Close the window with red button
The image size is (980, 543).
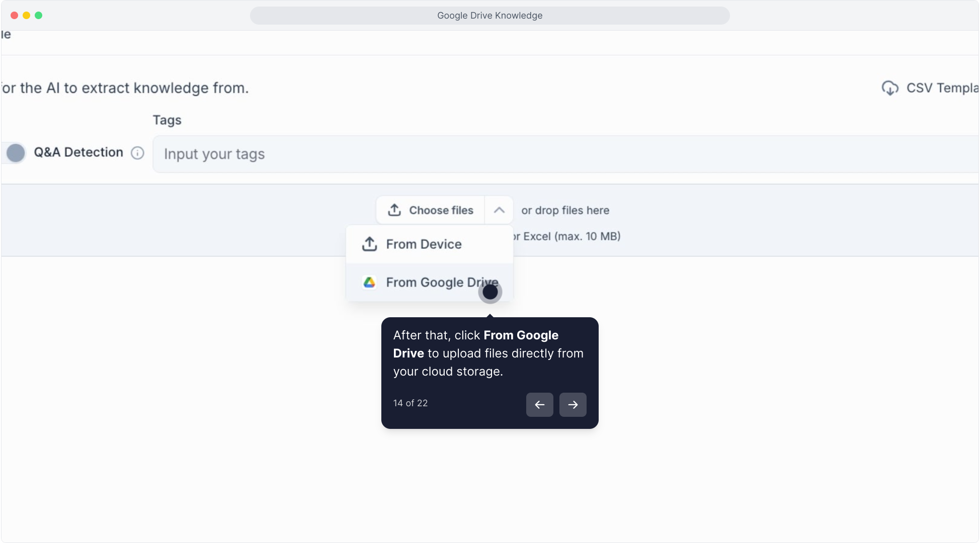[x=14, y=16]
